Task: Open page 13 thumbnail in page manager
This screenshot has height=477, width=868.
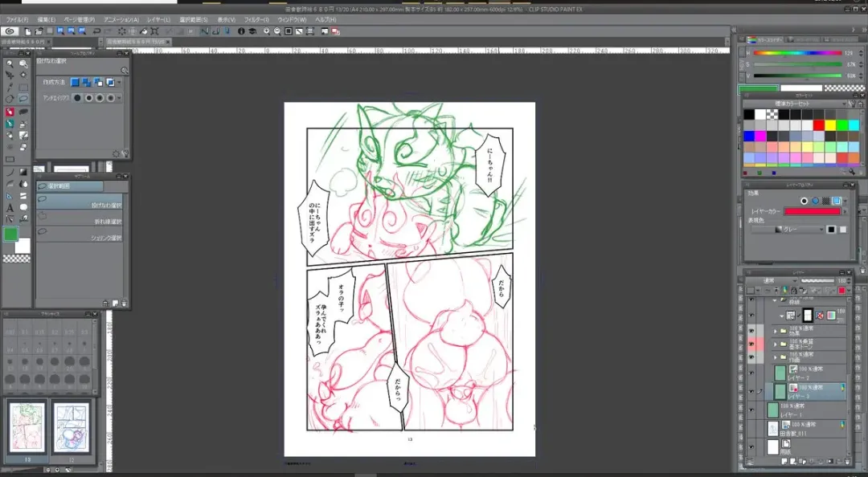Action: 27,426
